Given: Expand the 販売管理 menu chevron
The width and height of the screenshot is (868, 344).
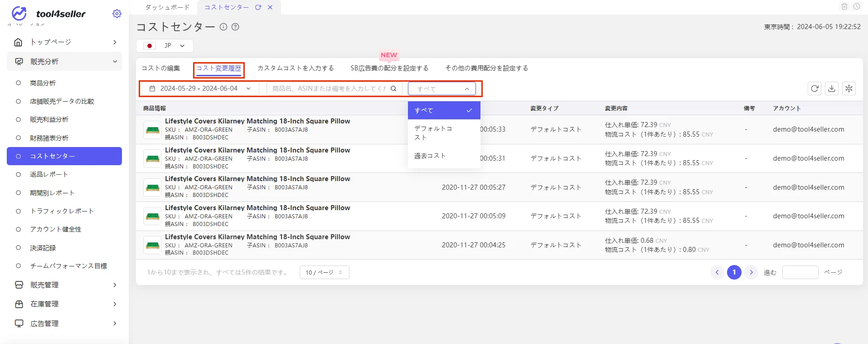Looking at the screenshot, I should [x=115, y=285].
